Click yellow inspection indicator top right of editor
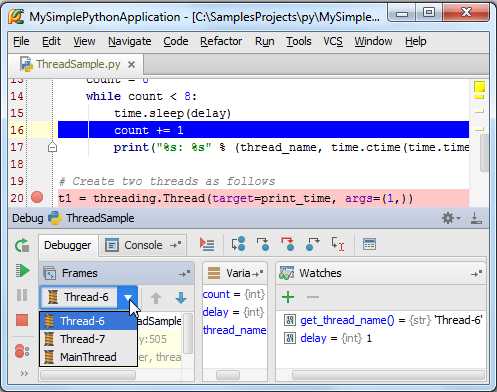 point(479,87)
